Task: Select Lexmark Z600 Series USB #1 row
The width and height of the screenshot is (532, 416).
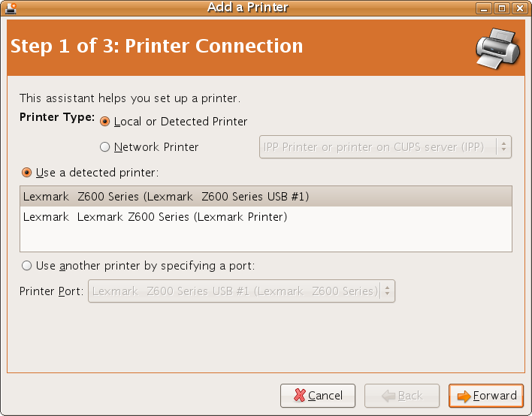Action: (266, 197)
